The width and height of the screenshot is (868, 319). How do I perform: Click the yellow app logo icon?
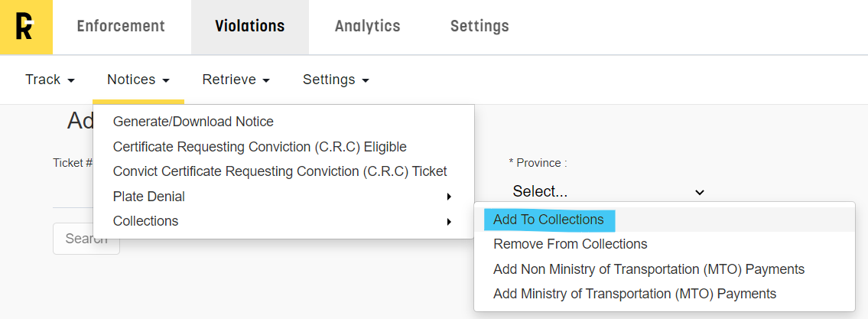point(26,27)
